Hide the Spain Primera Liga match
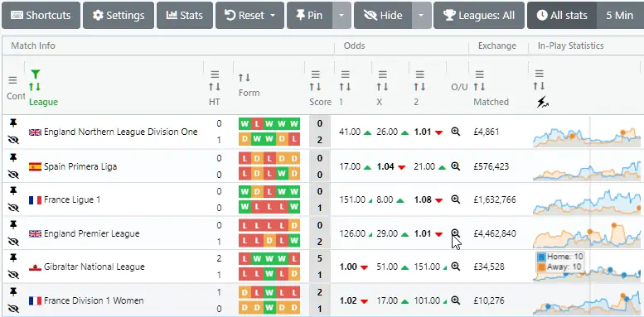This screenshot has height=317, width=644. (13, 175)
